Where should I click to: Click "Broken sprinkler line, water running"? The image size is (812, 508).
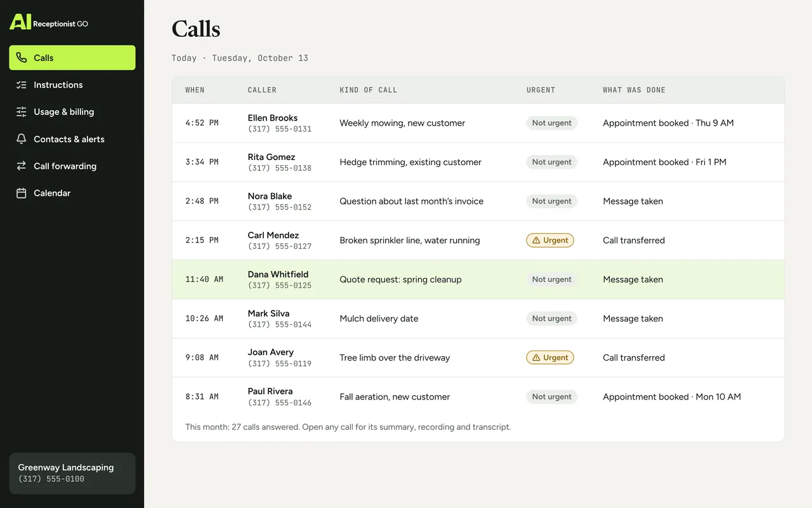[x=410, y=241]
